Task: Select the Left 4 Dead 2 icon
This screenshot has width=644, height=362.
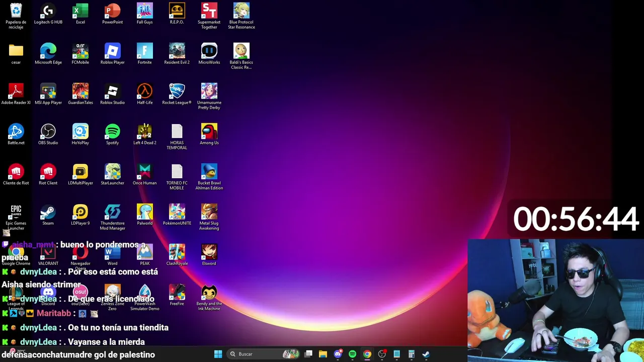Action: pos(145,134)
